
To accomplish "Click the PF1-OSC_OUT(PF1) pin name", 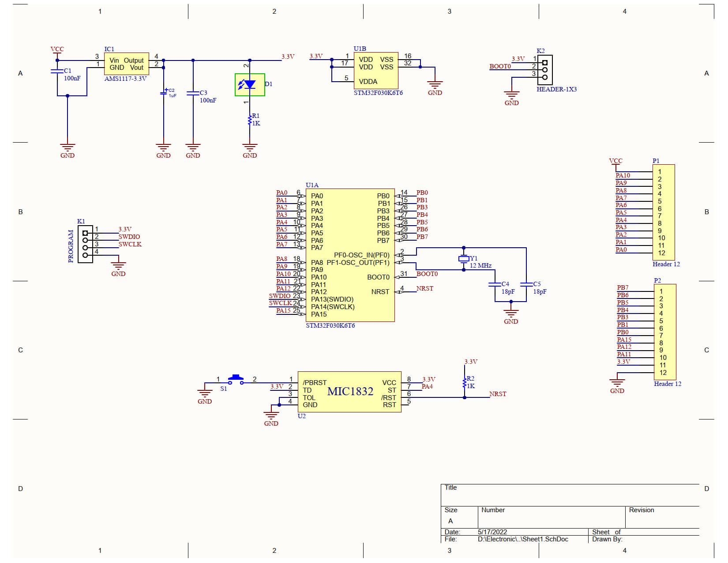I will coord(358,263).
